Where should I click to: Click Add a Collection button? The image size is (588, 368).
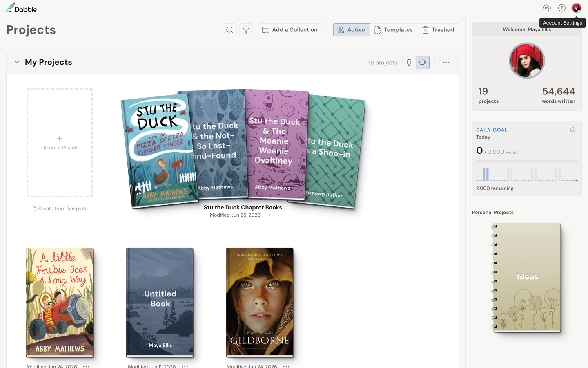pyautogui.click(x=290, y=30)
